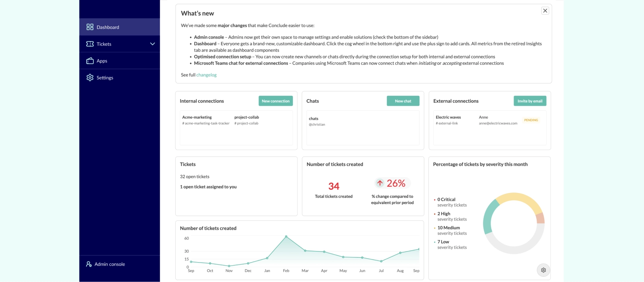Viewport: 644px width, 282px height.
Task: Click Invite by email button
Action: (x=530, y=101)
